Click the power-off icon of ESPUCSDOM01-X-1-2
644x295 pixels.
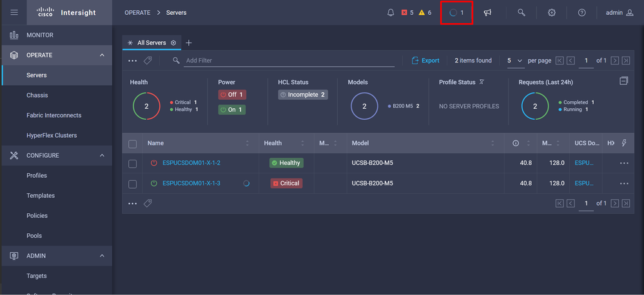[153, 163]
